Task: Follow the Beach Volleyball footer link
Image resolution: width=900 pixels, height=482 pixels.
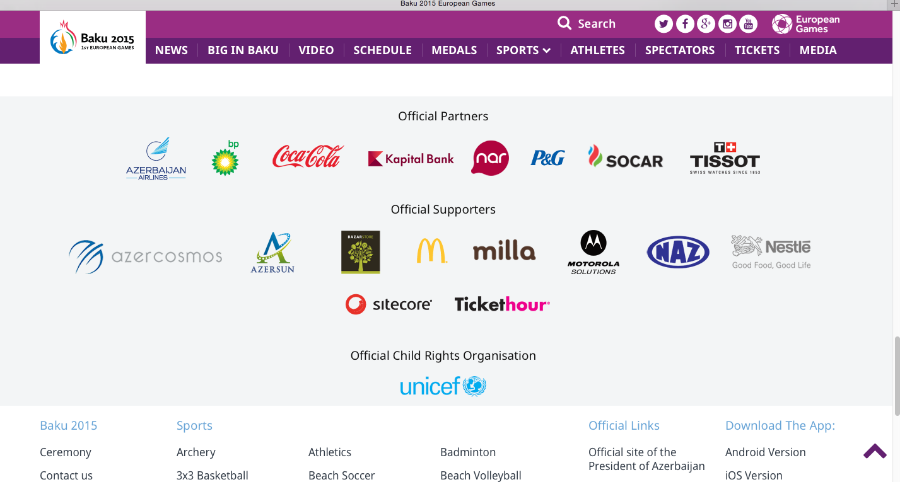Action: point(480,475)
